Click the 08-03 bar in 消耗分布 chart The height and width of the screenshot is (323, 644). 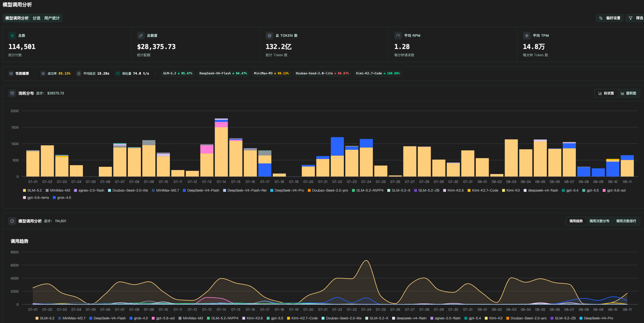[511, 158]
